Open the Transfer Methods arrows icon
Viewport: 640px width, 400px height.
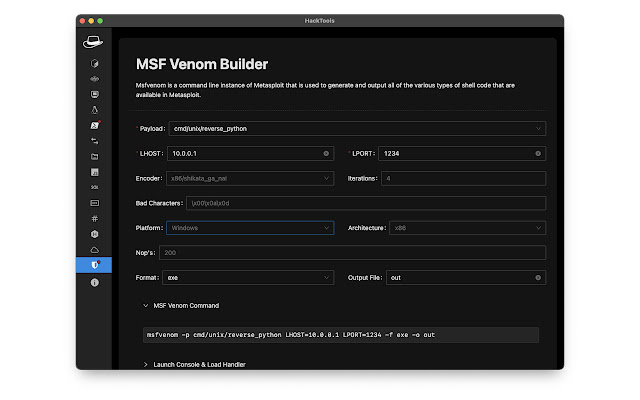94,141
